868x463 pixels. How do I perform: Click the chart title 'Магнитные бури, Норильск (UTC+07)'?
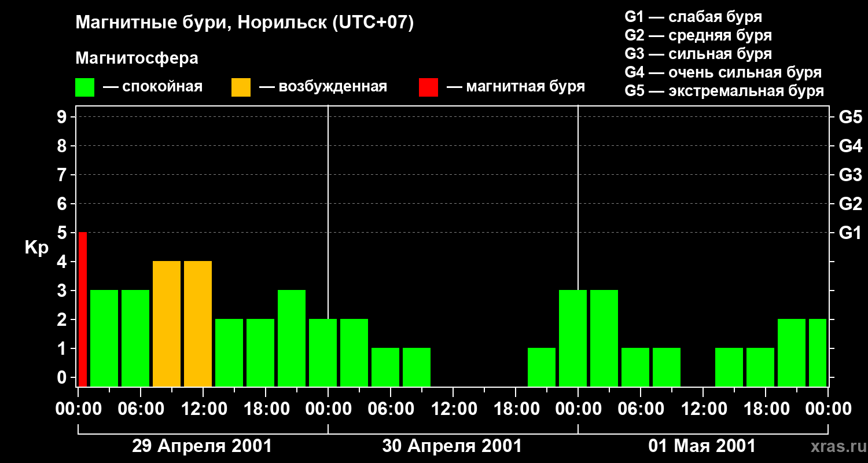tap(245, 23)
